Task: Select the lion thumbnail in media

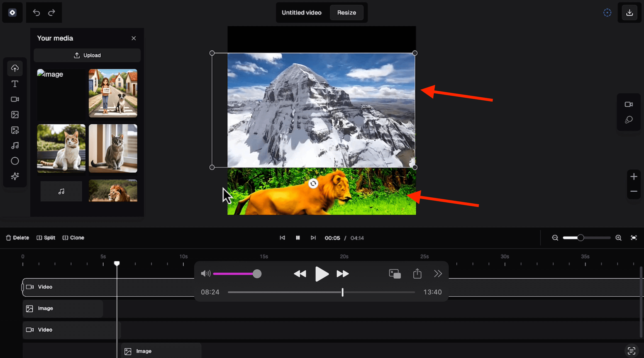Action: tap(113, 191)
